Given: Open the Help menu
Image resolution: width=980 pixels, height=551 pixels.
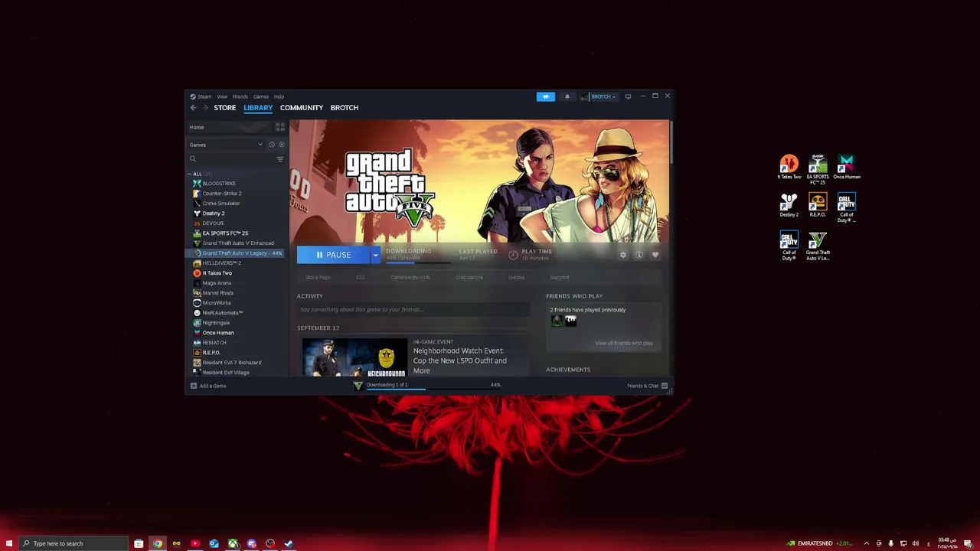Looking at the screenshot, I should pyautogui.click(x=279, y=96).
